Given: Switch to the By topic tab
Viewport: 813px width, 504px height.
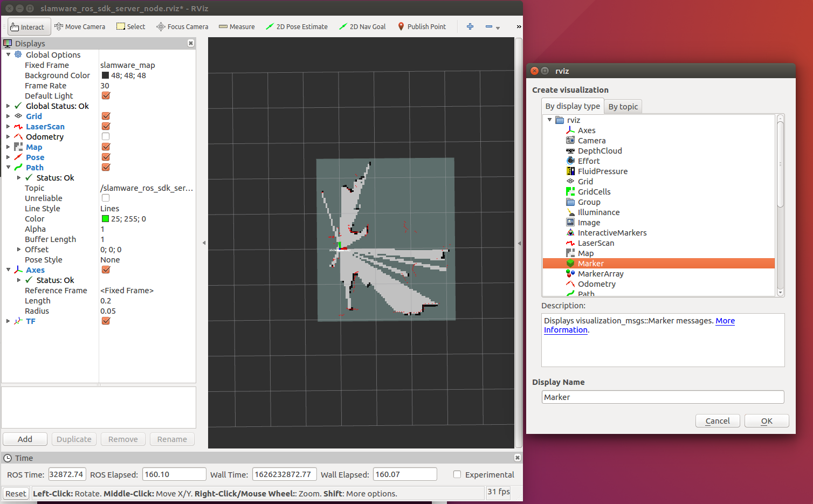Looking at the screenshot, I should tap(623, 106).
